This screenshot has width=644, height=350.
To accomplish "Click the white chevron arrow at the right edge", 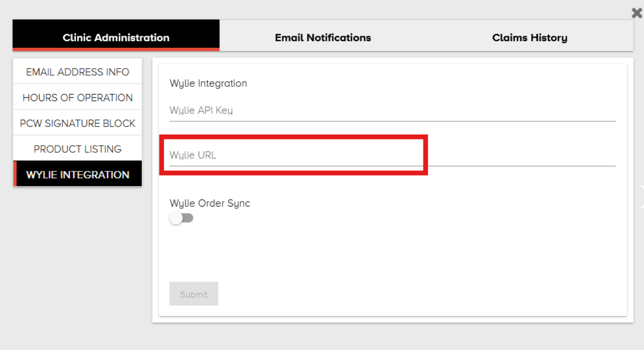I will pos(641,197).
